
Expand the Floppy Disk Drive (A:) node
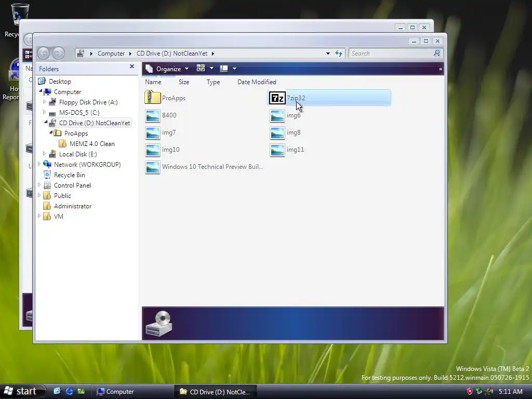pos(44,101)
